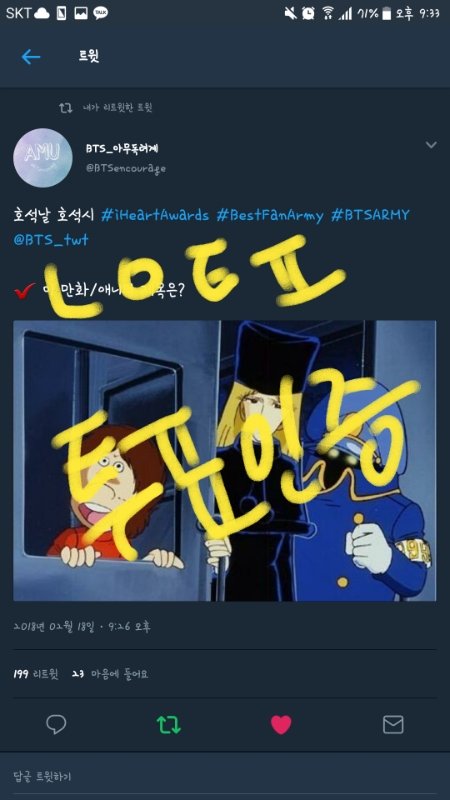Screen dimensions: 450x800
Task: Show the 199 retweets list
Action: [36, 674]
